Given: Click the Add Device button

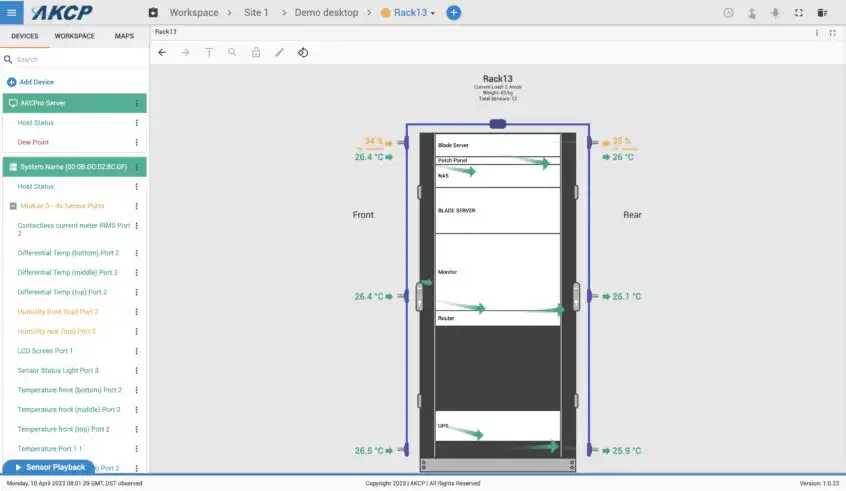Looking at the screenshot, I should 31,82.
